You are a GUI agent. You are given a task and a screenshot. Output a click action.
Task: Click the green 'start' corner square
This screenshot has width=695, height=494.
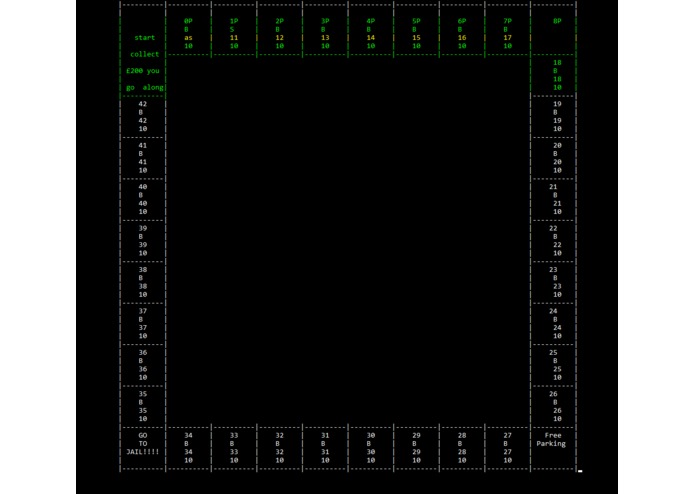[143, 50]
